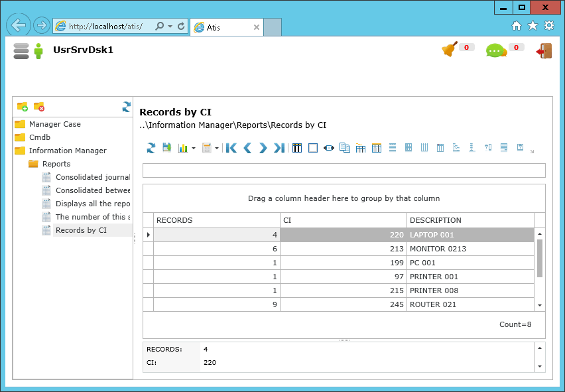This screenshot has width=565, height=392.
Task: Click the delete folder icon with red X
Action: coord(39,107)
